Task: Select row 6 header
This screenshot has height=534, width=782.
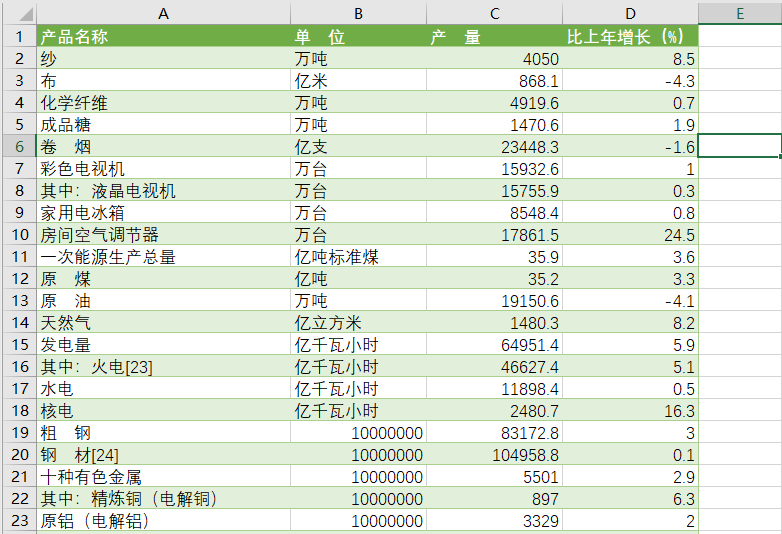Action: [x=19, y=147]
